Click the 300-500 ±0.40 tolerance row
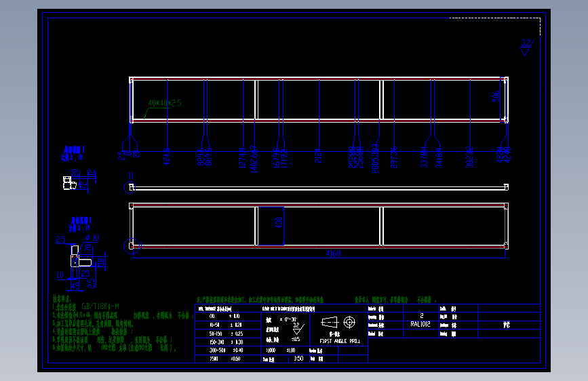The height and width of the screenshot is (381, 588). [228, 350]
